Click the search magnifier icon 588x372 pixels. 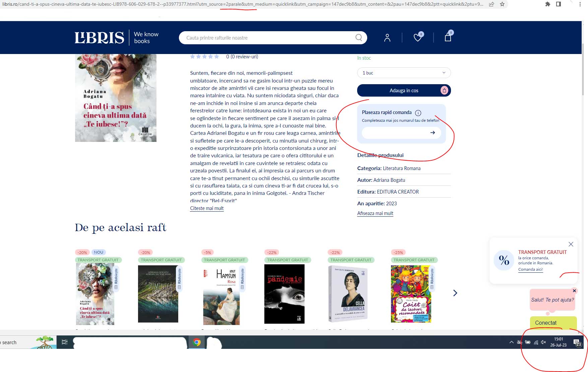click(x=358, y=38)
